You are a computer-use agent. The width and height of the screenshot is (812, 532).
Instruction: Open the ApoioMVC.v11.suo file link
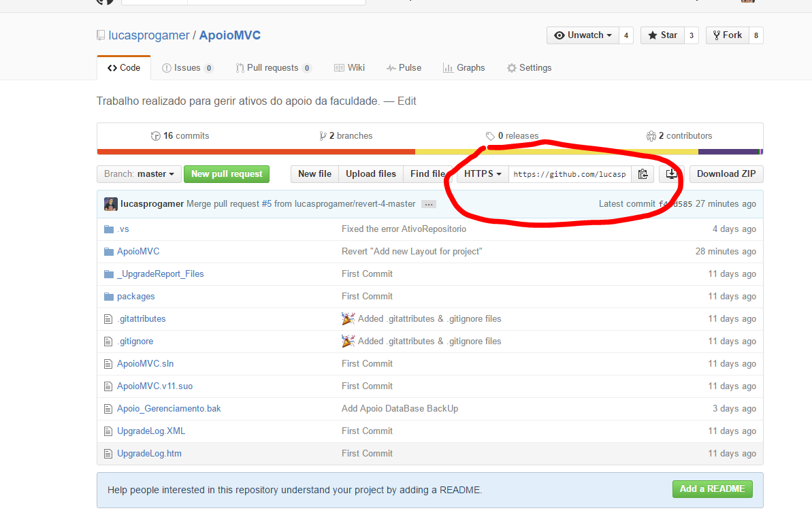pos(155,386)
